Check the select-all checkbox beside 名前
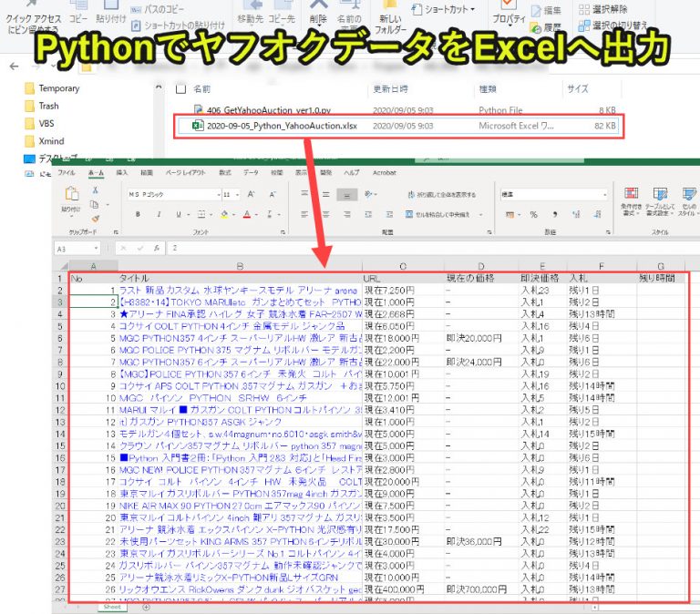 point(180,88)
